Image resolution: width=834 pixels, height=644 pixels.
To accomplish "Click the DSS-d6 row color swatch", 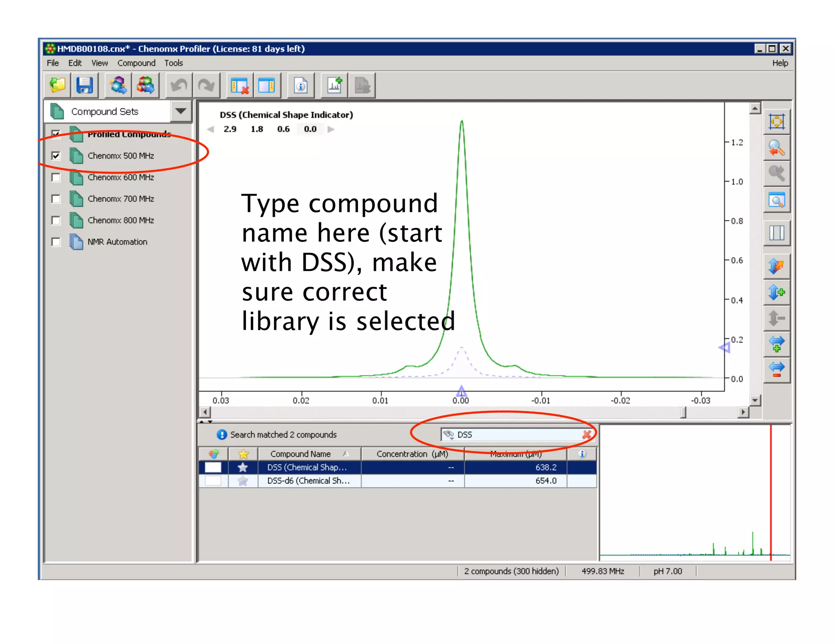I will 213,481.
